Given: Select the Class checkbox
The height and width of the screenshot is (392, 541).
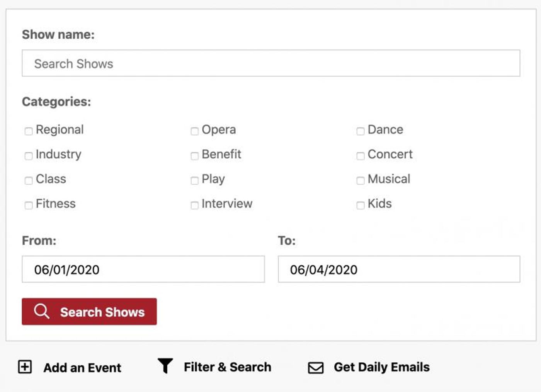Looking at the screenshot, I should point(28,181).
